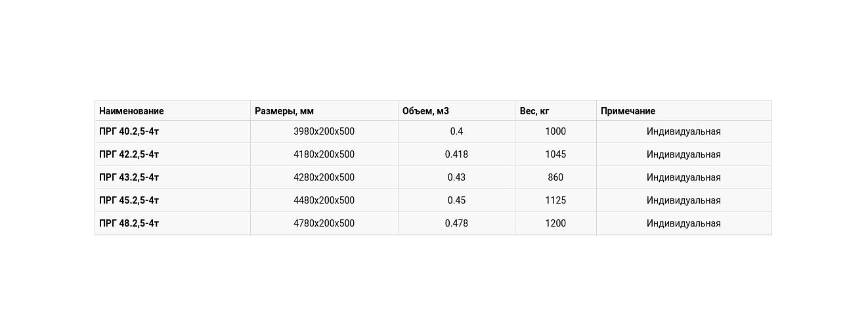Click the Наименование column header
868x333 pixels.
(131, 111)
